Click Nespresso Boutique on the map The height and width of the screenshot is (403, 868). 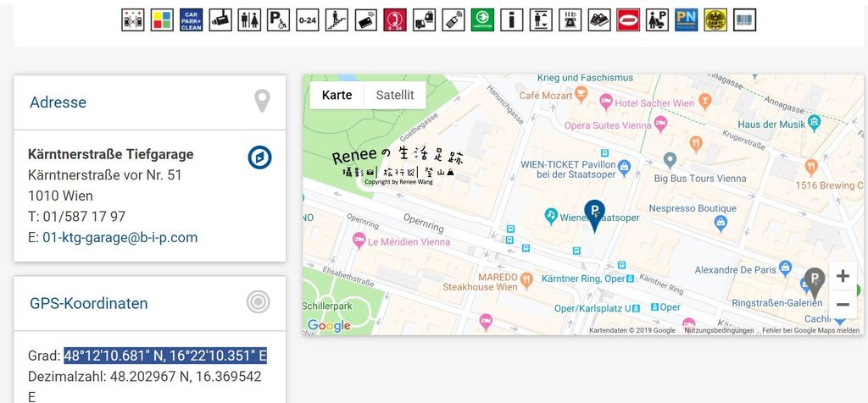point(693,208)
